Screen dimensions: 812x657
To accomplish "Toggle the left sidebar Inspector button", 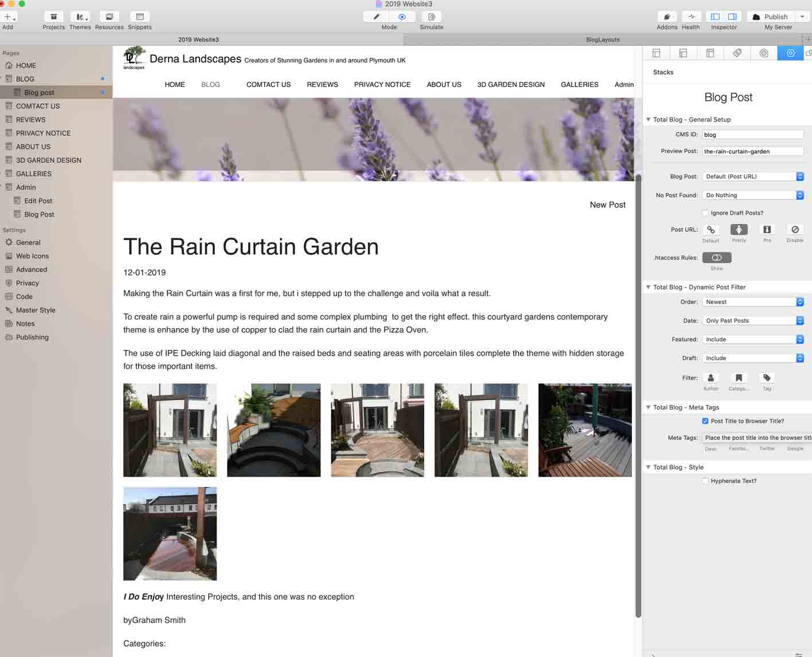I will (715, 17).
